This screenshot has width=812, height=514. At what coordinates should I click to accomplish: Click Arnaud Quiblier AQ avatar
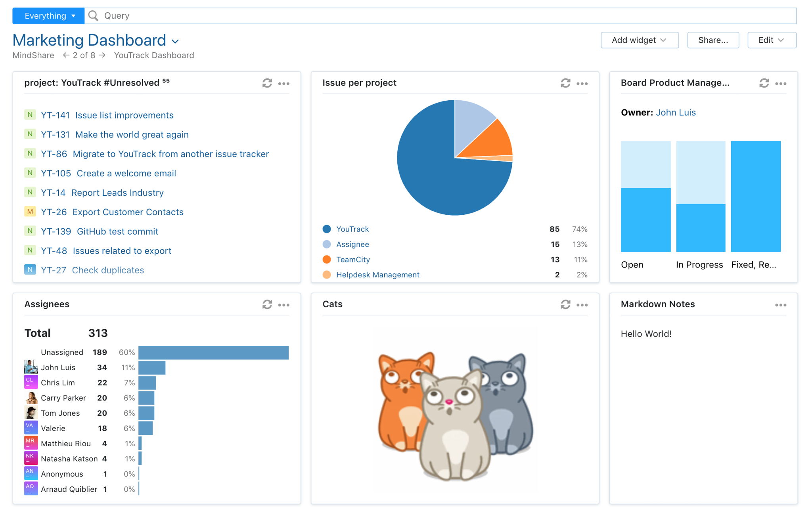click(31, 489)
